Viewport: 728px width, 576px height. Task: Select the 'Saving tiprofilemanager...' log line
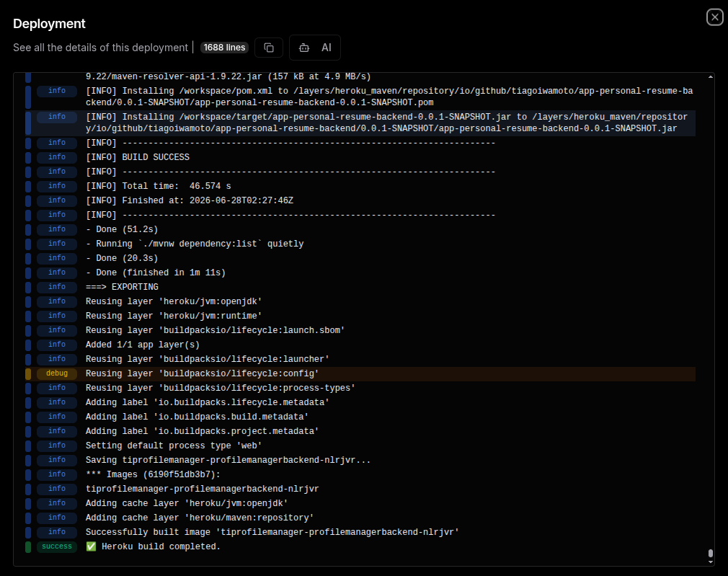(x=360, y=460)
